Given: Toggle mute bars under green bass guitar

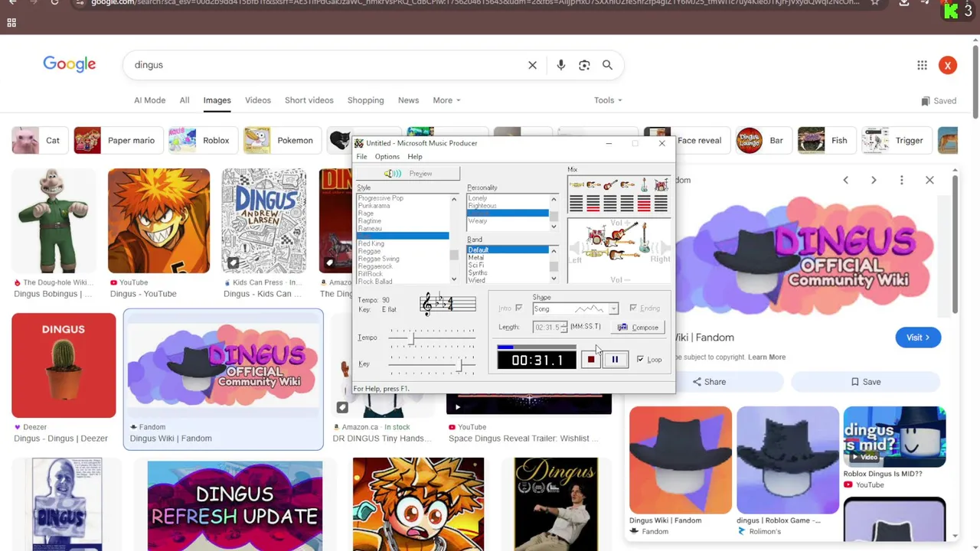Looking at the screenshot, I should pos(644,203).
